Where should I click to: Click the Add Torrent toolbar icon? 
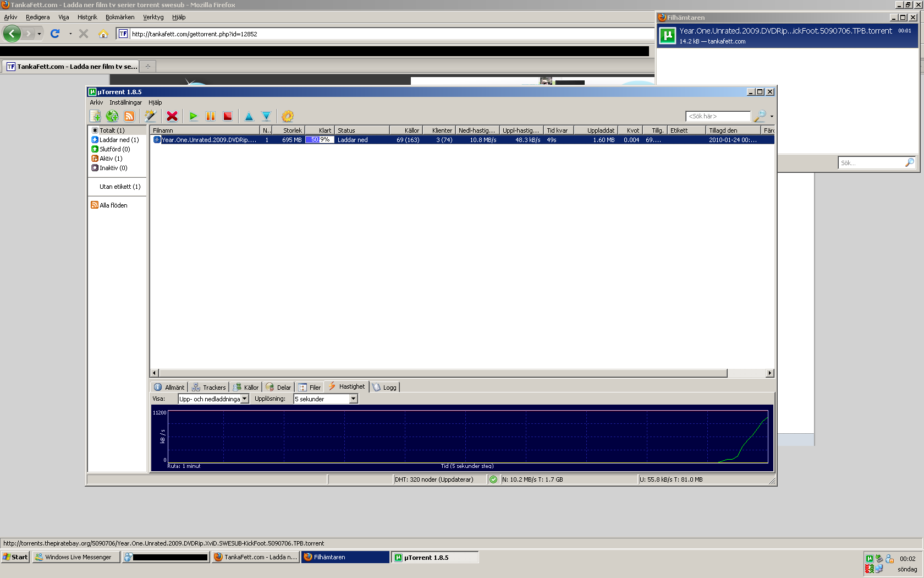[x=96, y=116]
